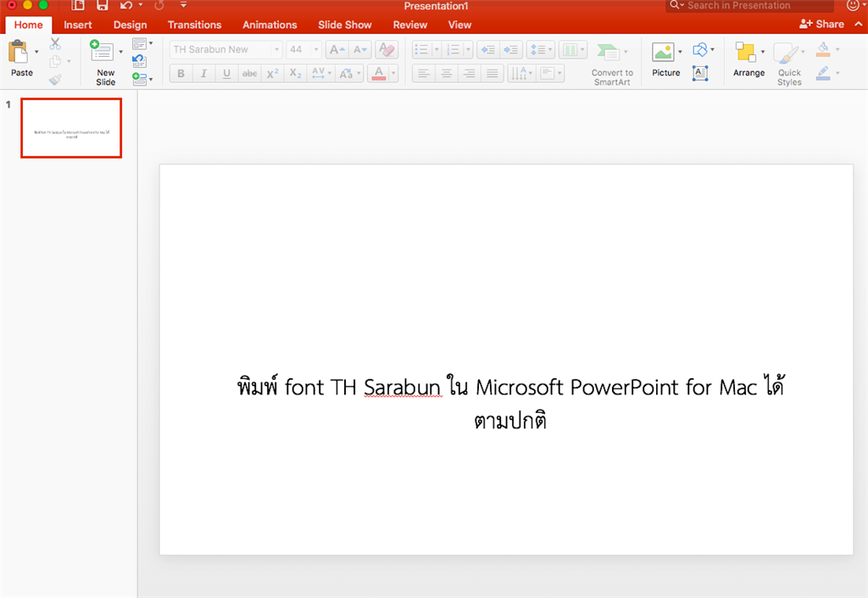Toggle Superscript formatting

272,73
